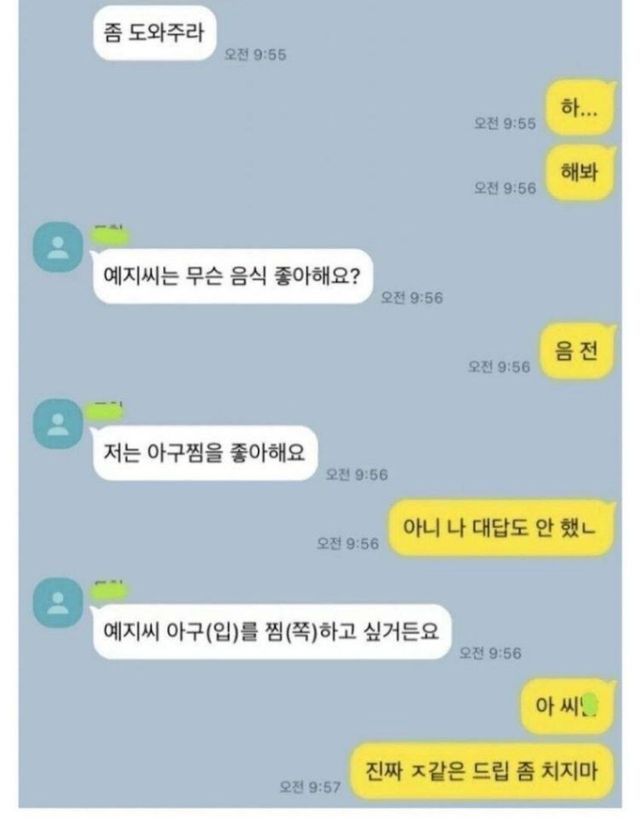Viewport: 640px width, 823px height.
Task: Select the 아니 나 대답도 안 했ㄴ bubble
Action: [x=500, y=527]
